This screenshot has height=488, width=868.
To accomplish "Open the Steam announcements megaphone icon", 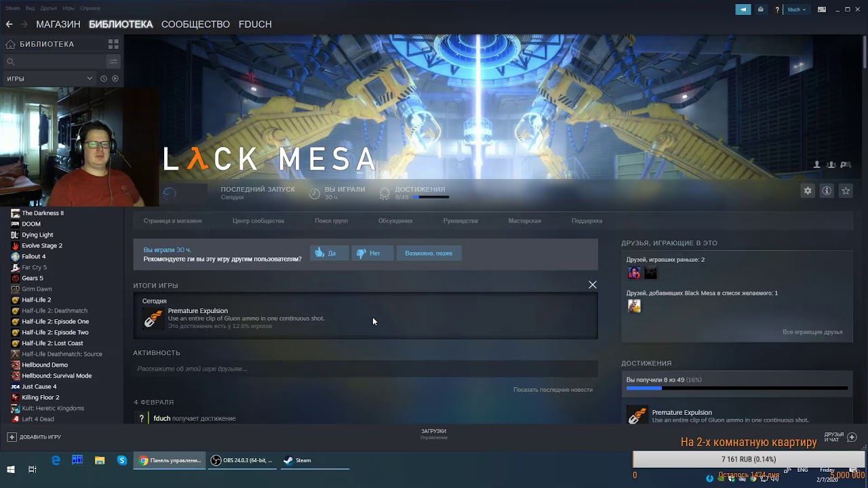I will (x=743, y=9).
